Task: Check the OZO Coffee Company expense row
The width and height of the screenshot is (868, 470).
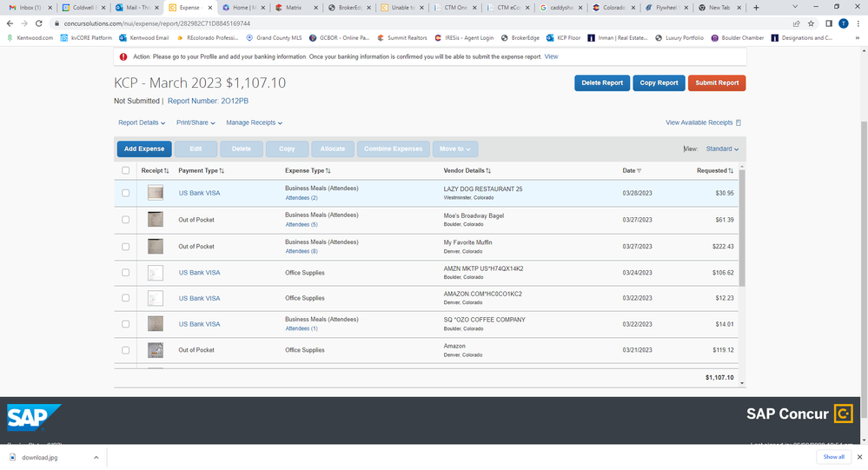Action: (126, 324)
